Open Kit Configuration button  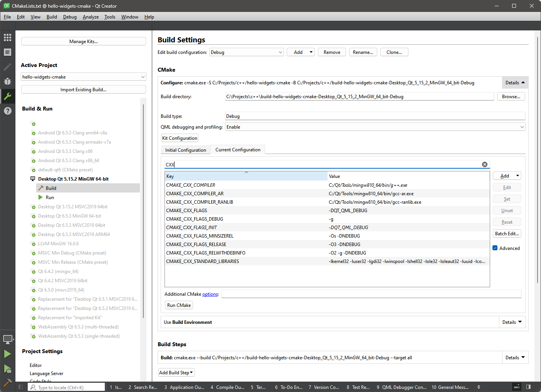[x=180, y=138]
